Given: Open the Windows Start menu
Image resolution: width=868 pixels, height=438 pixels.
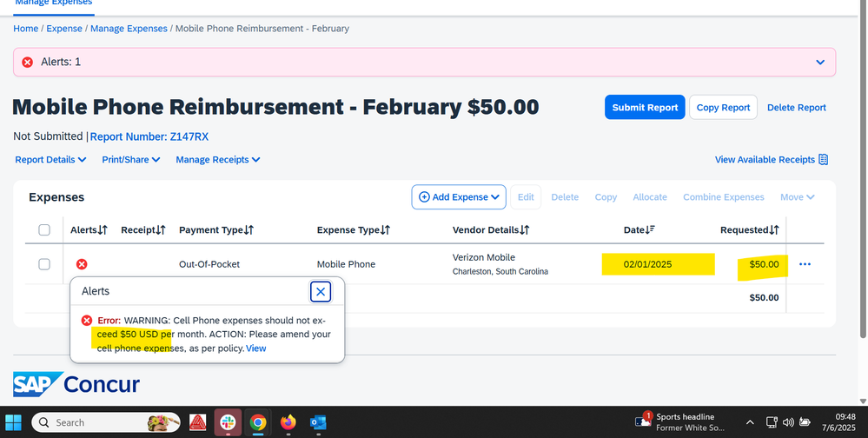Looking at the screenshot, I should (x=13, y=422).
